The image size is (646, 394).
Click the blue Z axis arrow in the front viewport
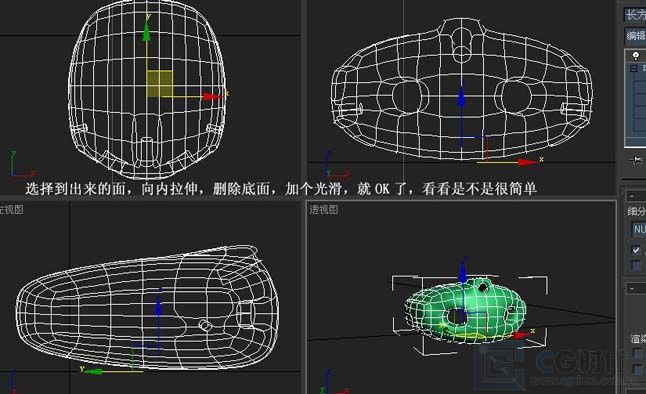pos(461,96)
